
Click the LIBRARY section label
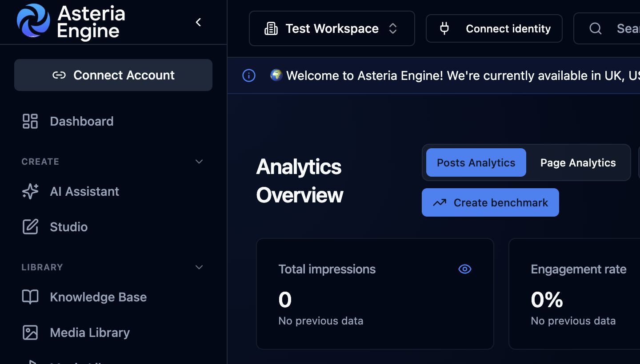pos(42,267)
